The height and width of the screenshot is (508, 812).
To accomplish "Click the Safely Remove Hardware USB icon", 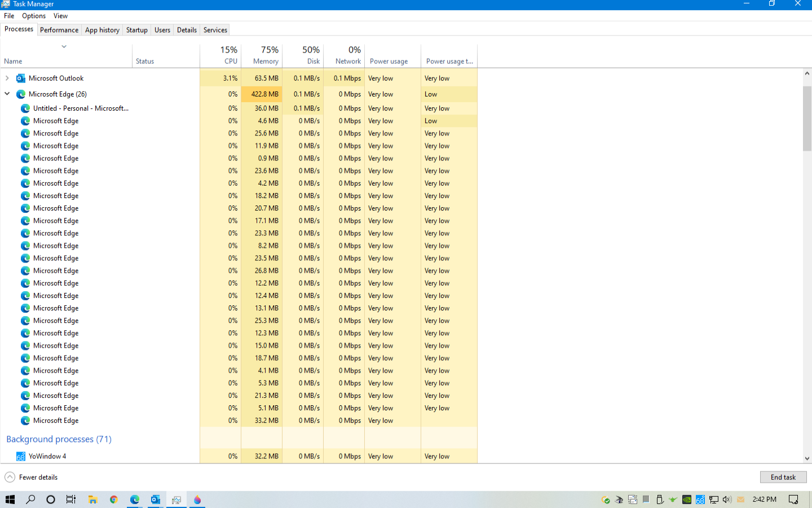I will 660,500.
